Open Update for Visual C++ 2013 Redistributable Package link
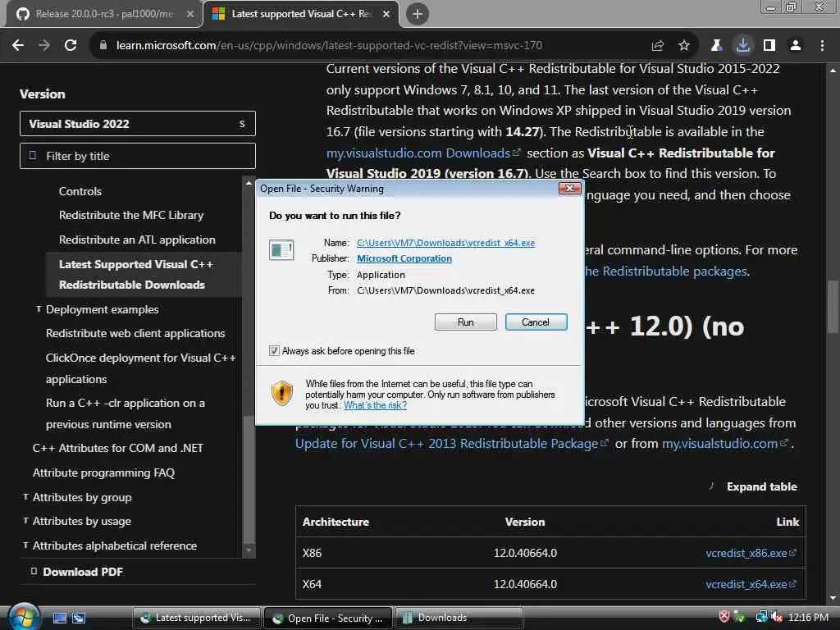 click(452, 444)
